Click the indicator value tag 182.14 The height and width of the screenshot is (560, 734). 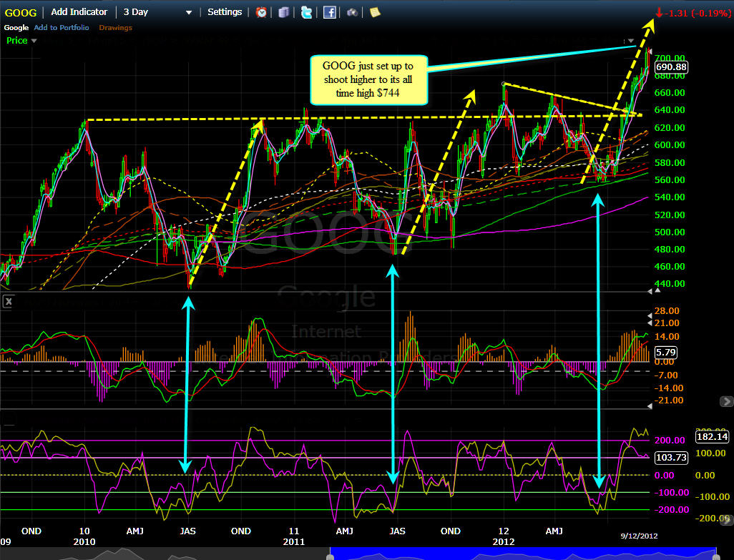tap(712, 436)
